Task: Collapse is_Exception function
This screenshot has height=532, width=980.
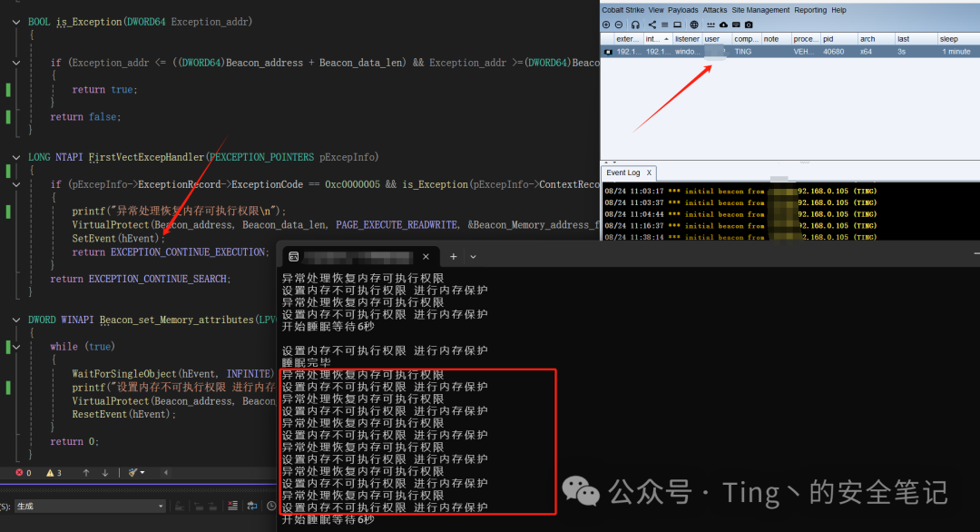Action: 16,22
